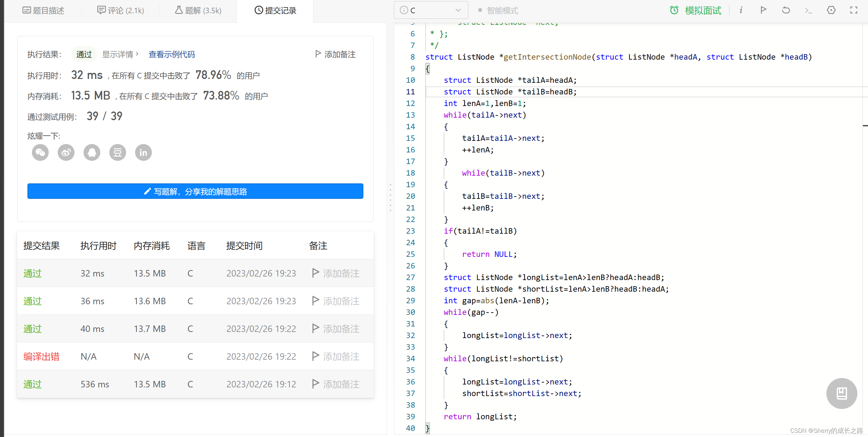The height and width of the screenshot is (437, 868).
Task: Click the 内存消耗 column header
Action: point(152,246)
